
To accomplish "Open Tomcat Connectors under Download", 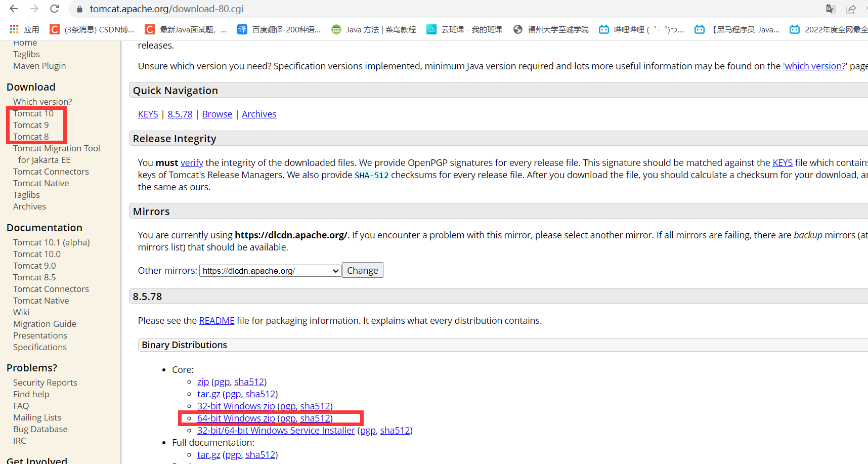I will (51, 172).
